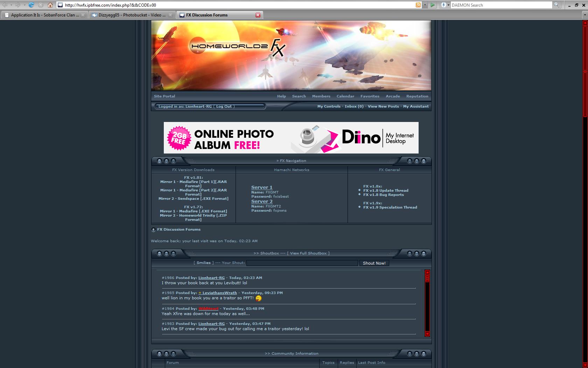Reload the page with the refresh icon
Screen dimensions: 588x368
click(31, 5)
